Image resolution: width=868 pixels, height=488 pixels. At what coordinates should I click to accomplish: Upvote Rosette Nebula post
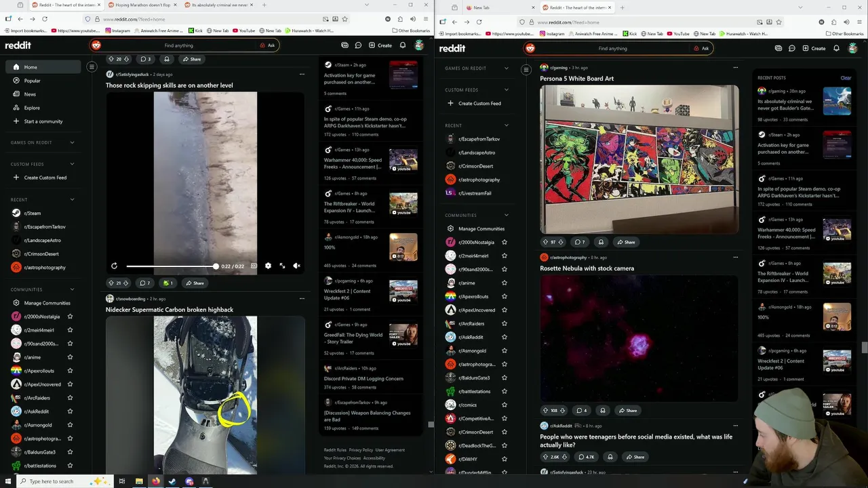(x=545, y=410)
